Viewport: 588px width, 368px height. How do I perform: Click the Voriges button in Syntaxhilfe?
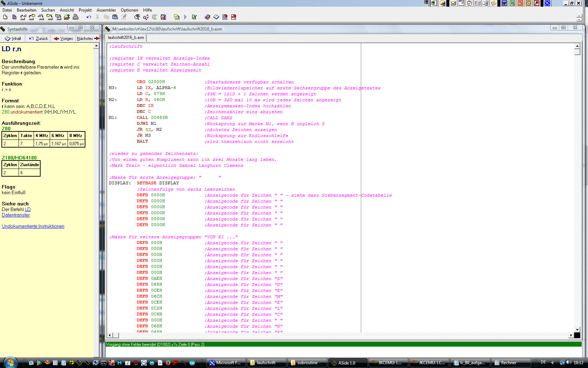[x=63, y=39]
